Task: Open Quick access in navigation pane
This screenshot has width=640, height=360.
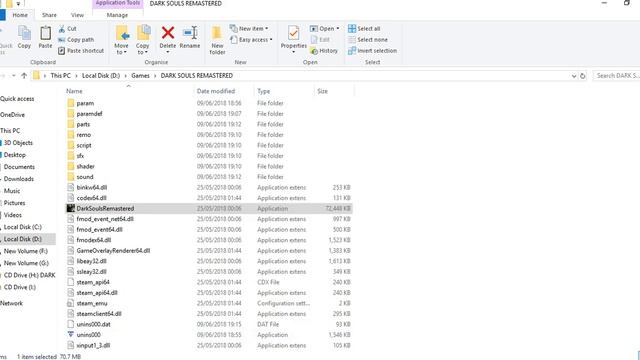Action: [17, 99]
